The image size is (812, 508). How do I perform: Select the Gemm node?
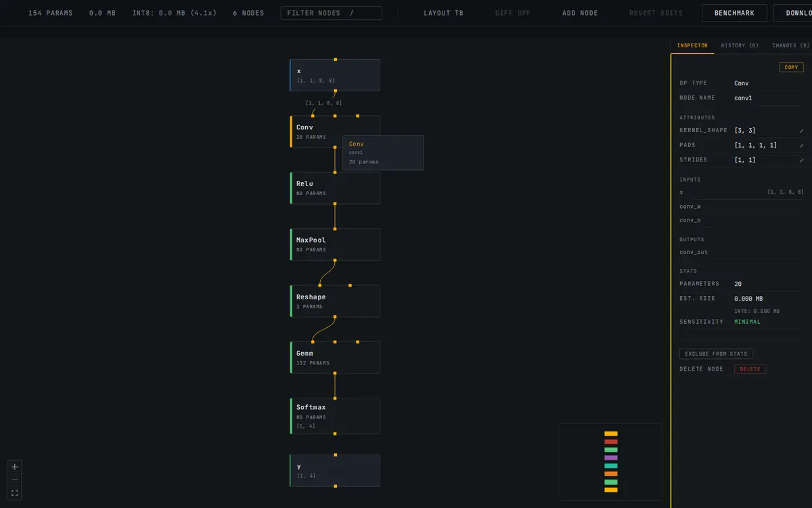pos(335,358)
